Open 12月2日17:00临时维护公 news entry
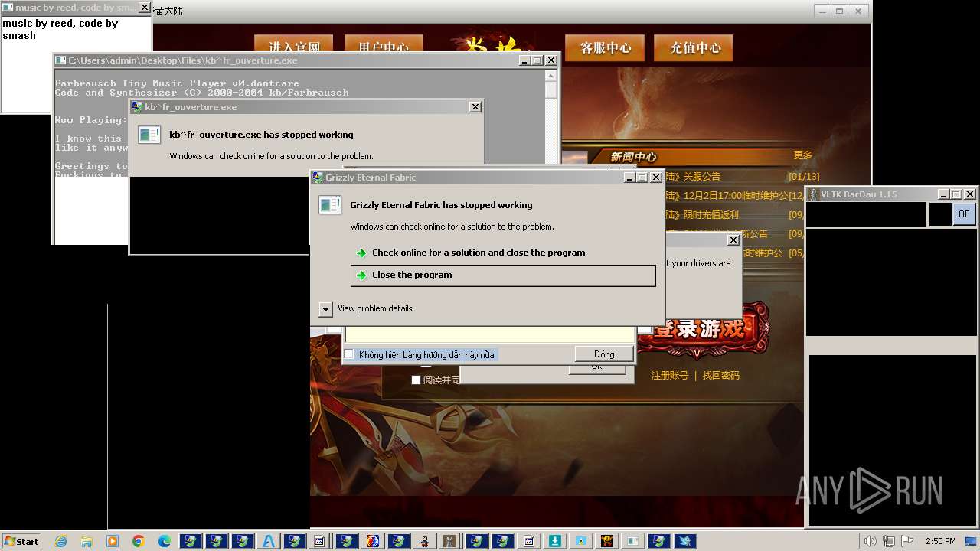980x551 pixels. click(x=736, y=196)
